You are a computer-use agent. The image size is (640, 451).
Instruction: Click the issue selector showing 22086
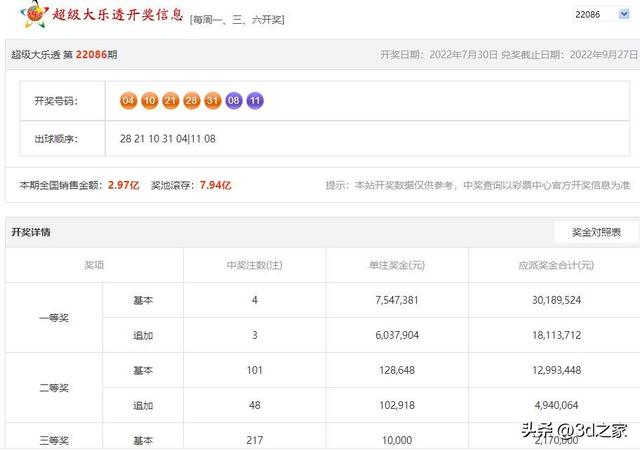(602, 14)
